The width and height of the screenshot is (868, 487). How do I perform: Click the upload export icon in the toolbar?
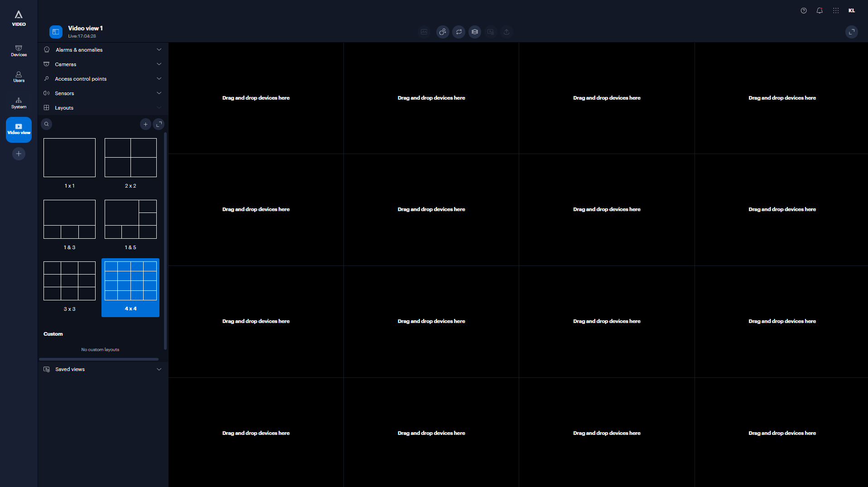coord(506,32)
